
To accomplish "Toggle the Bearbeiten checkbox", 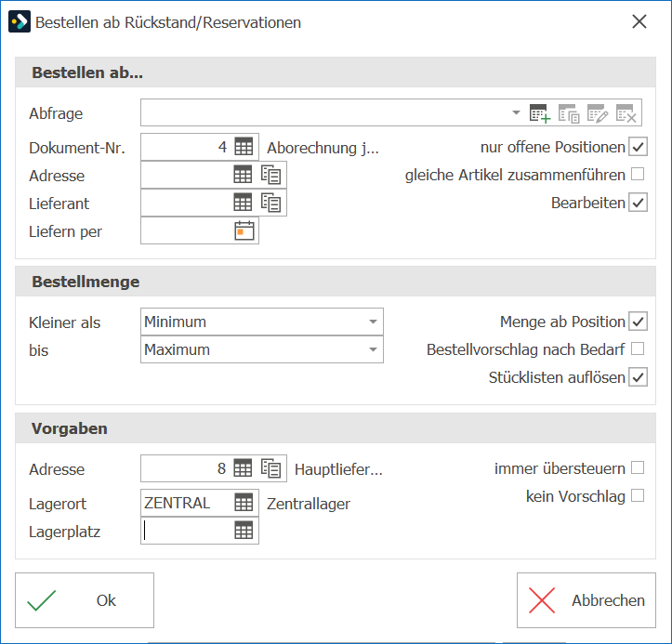I will [638, 203].
